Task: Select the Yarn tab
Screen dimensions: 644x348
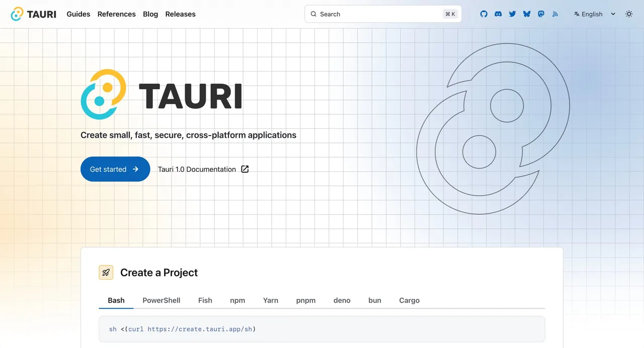Action: (x=271, y=300)
